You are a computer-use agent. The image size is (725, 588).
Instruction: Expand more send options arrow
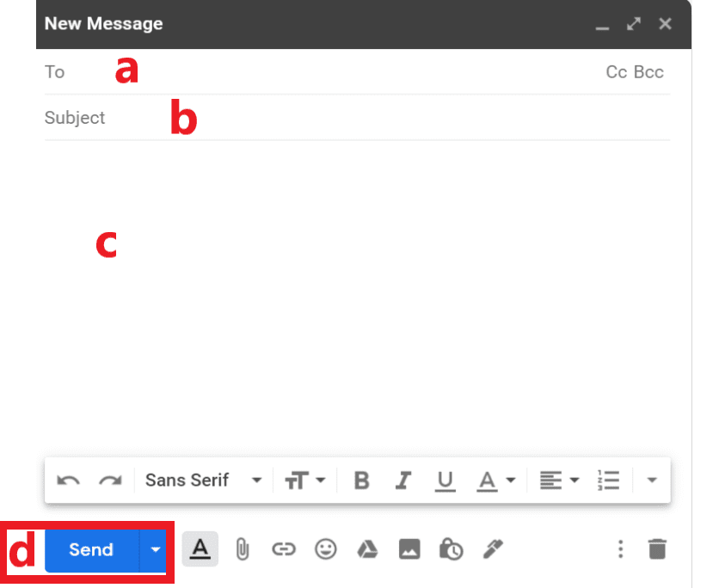(x=155, y=549)
